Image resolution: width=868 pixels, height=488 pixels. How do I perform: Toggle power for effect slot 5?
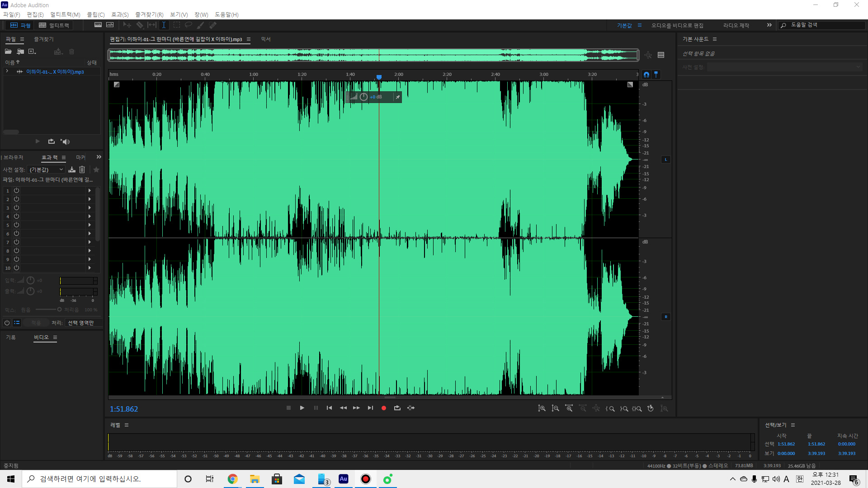pos(16,225)
